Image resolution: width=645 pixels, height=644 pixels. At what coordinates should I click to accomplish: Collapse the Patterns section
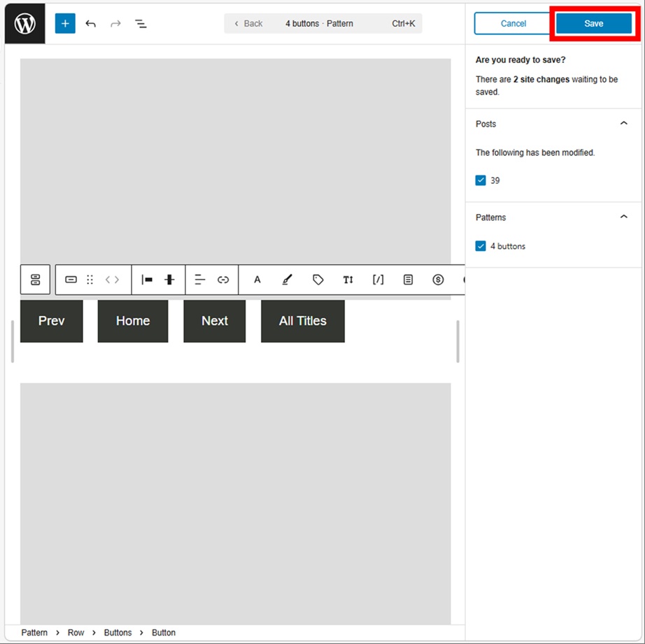pyautogui.click(x=624, y=217)
